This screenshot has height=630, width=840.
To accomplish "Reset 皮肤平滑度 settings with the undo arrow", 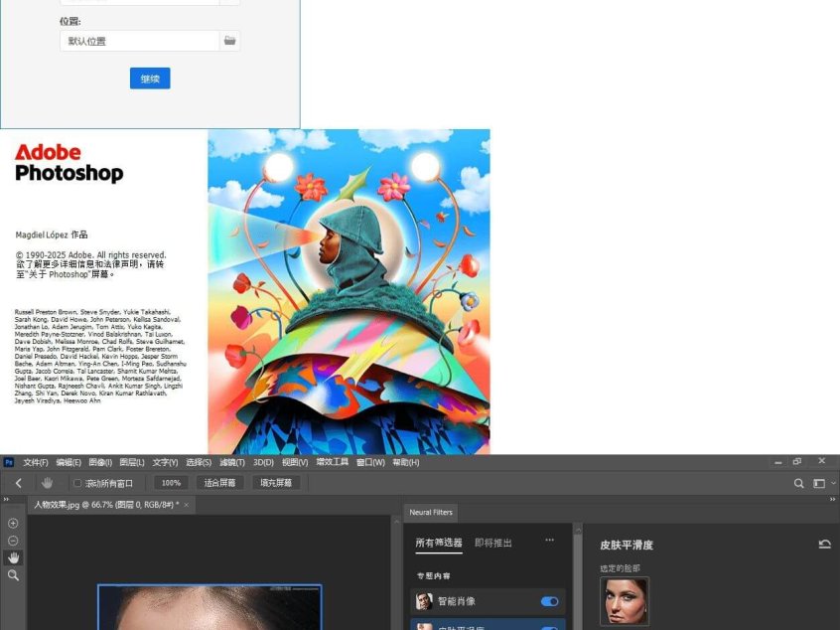I will (824, 545).
